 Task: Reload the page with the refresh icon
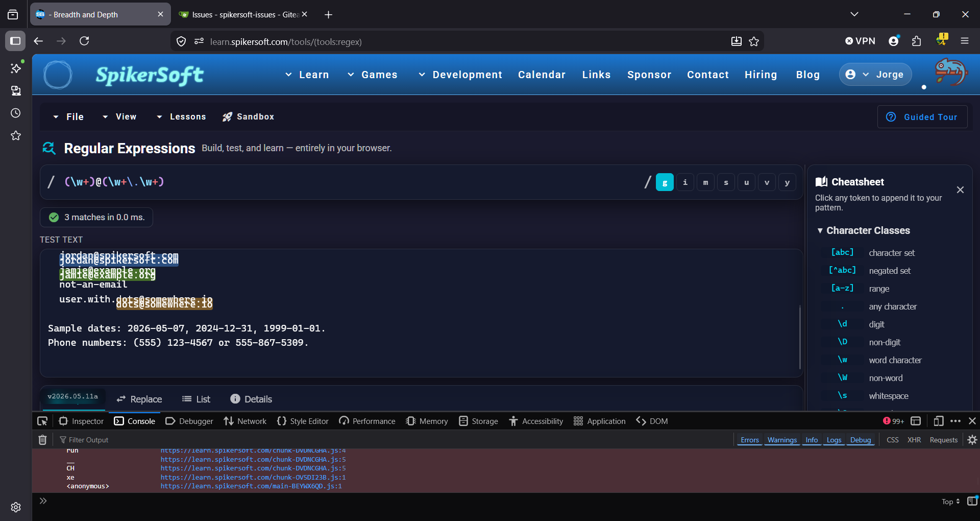[84, 41]
